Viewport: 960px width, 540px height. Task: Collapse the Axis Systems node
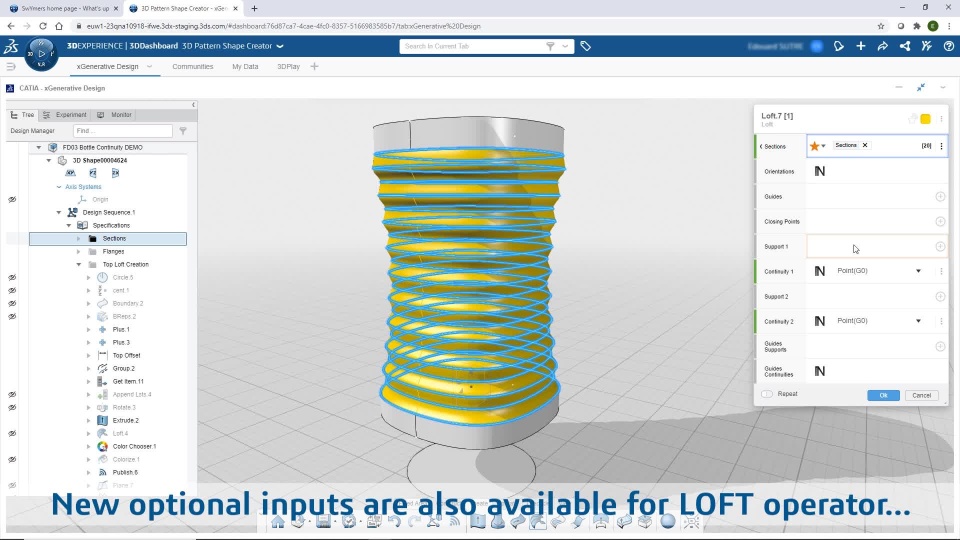pyautogui.click(x=59, y=187)
